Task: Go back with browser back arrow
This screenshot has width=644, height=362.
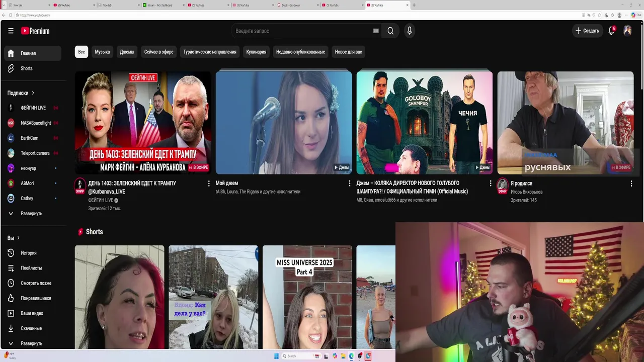Action: (4, 15)
